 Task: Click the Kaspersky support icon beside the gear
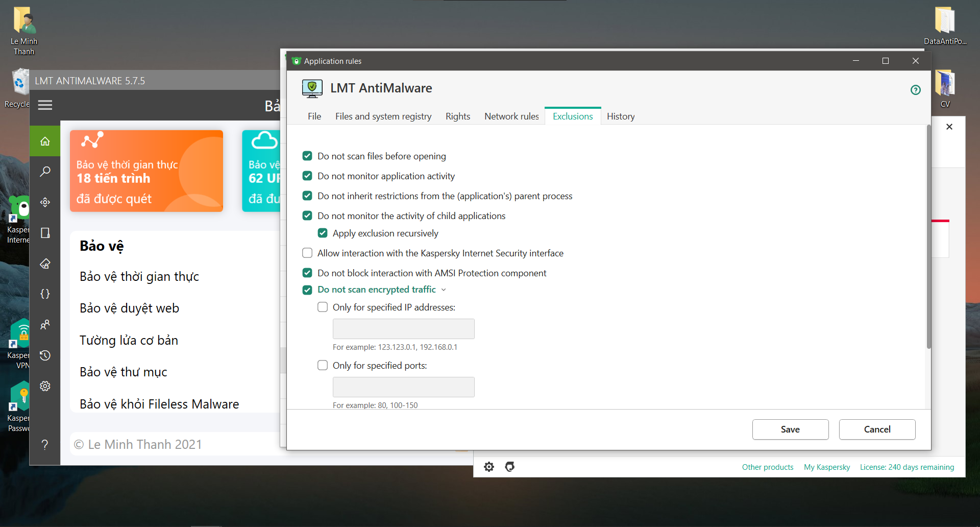tap(509, 467)
